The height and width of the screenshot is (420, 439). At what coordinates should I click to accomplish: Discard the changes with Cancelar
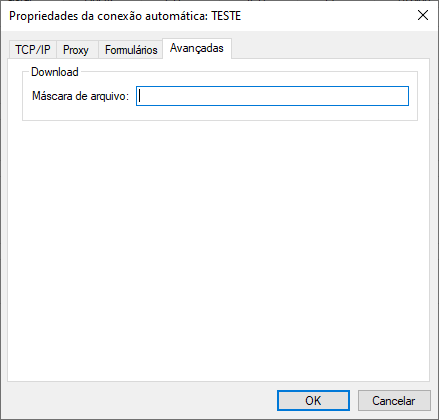click(394, 400)
